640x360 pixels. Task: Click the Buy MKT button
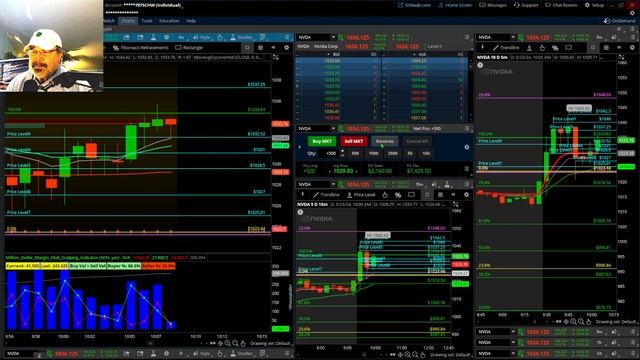tap(322, 141)
